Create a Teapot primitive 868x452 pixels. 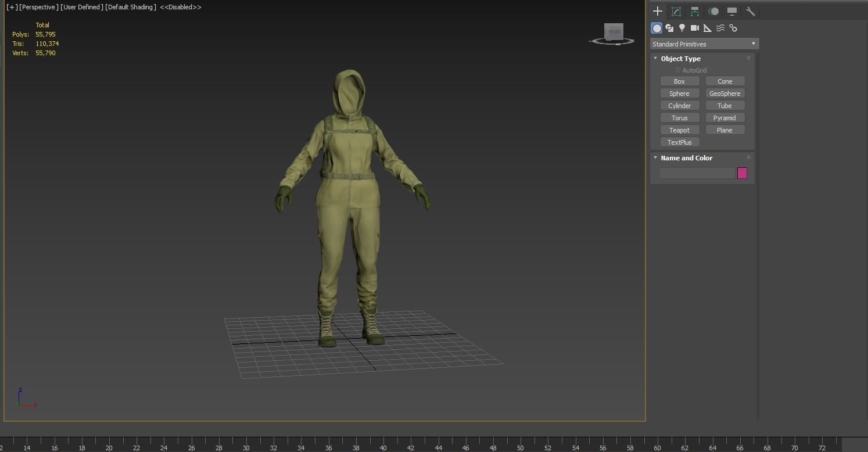point(680,130)
